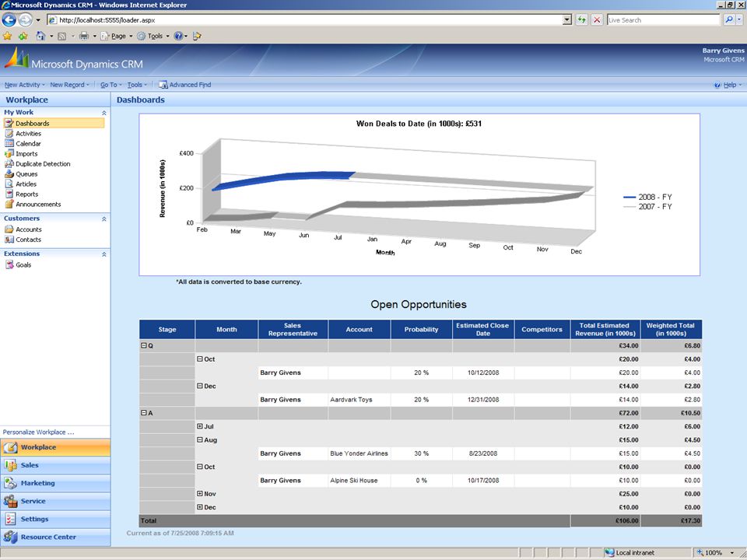Screen dimensions: 747x560
Task: Open Activities in My Work
Action: click(x=28, y=133)
